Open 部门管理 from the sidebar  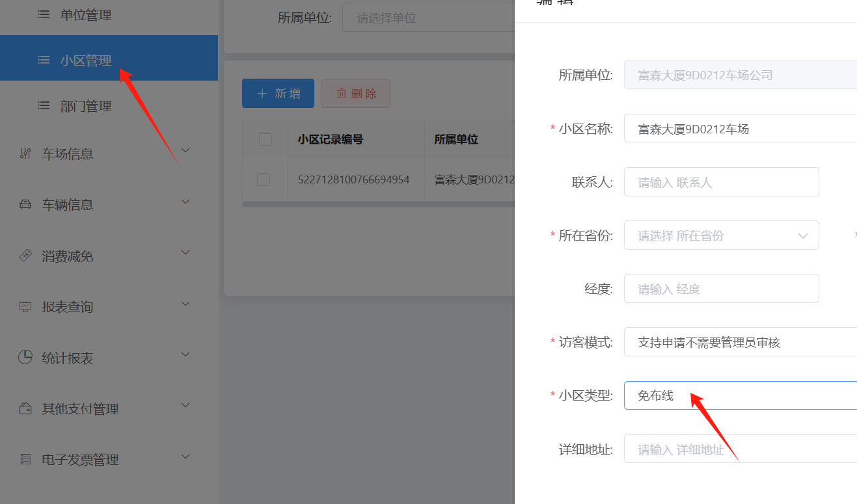pyautogui.click(x=109, y=106)
